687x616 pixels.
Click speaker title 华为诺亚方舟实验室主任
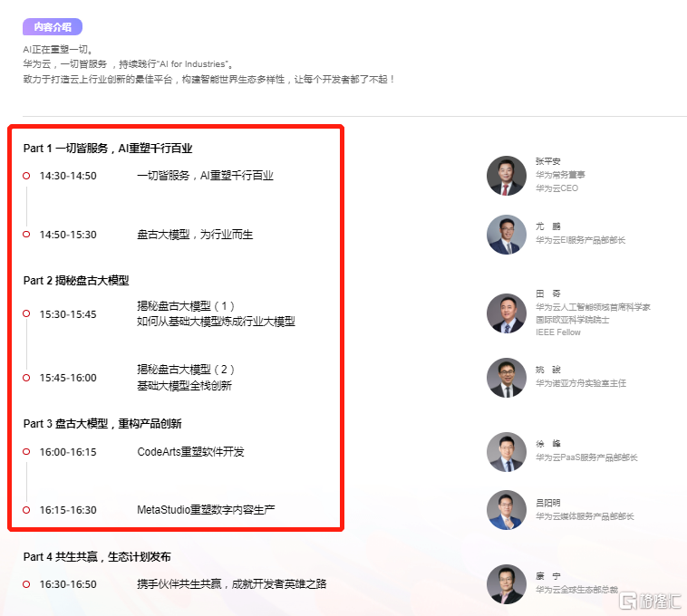(x=581, y=383)
